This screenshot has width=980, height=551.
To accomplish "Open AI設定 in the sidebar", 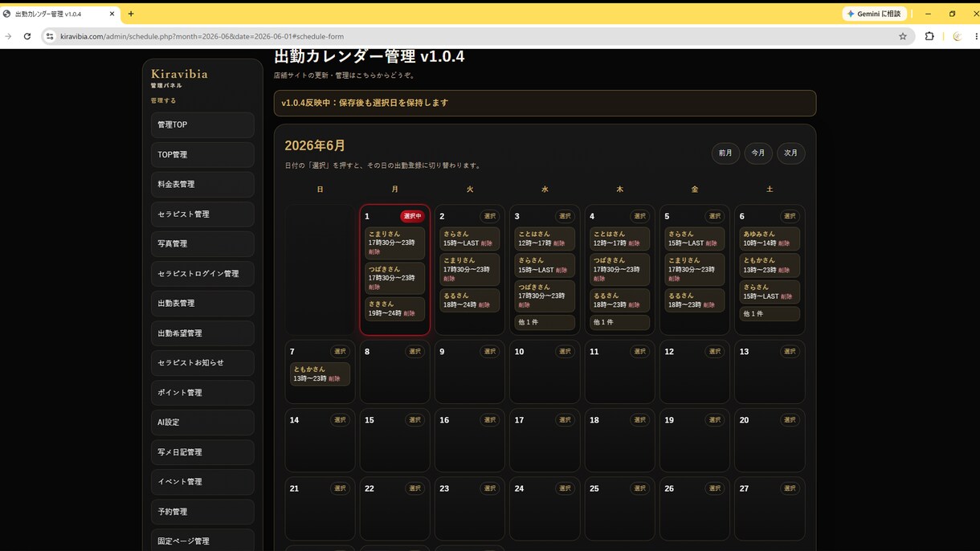I will coord(202,422).
